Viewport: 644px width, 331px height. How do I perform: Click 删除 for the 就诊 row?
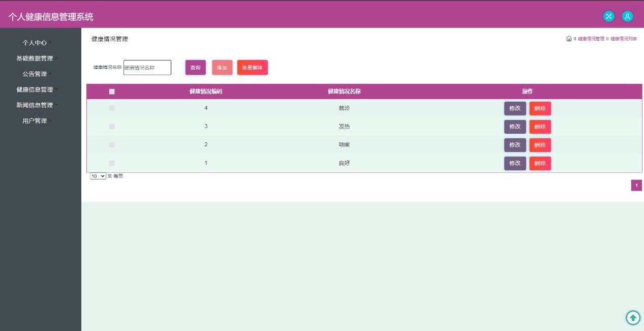[x=540, y=108]
